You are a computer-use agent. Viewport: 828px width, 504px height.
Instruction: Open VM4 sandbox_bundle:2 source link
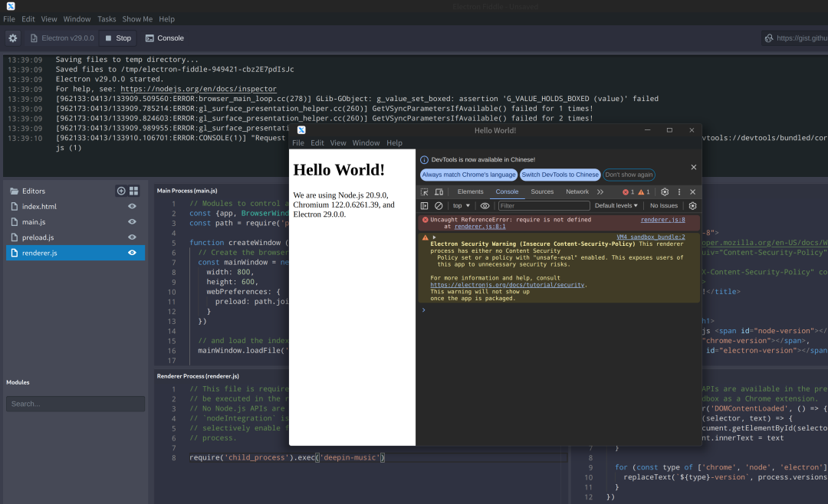tap(651, 237)
